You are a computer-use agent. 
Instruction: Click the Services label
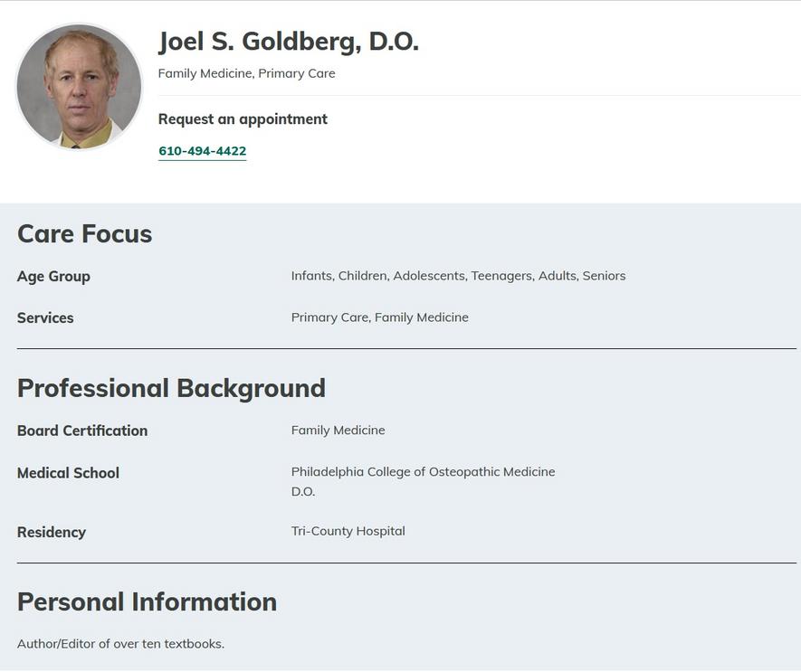click(45, 317)
